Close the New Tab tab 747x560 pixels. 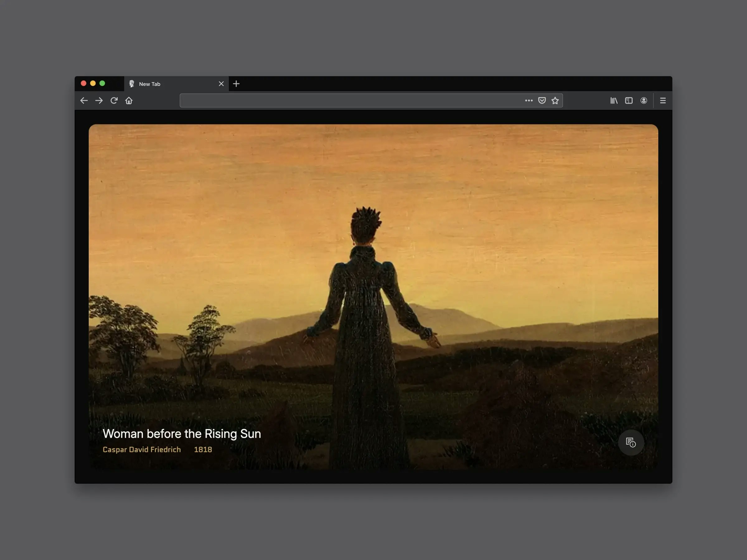(x=221, y=84)
